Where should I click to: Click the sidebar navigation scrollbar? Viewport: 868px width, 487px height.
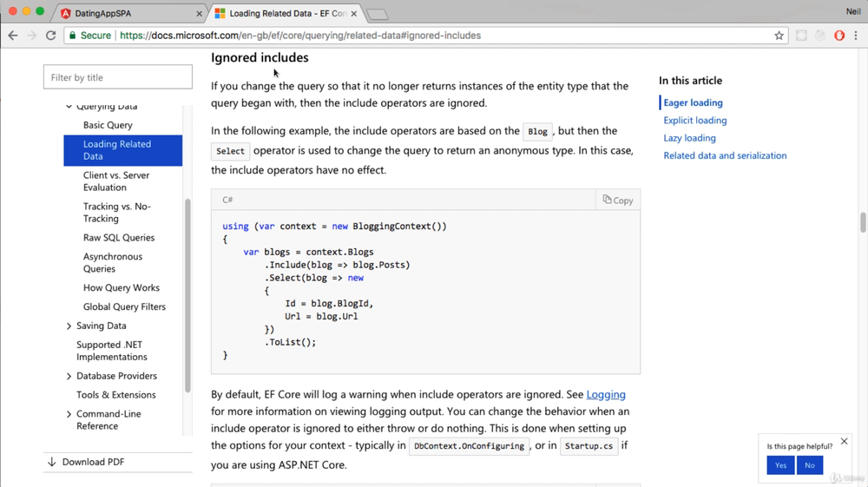(187, 295)
